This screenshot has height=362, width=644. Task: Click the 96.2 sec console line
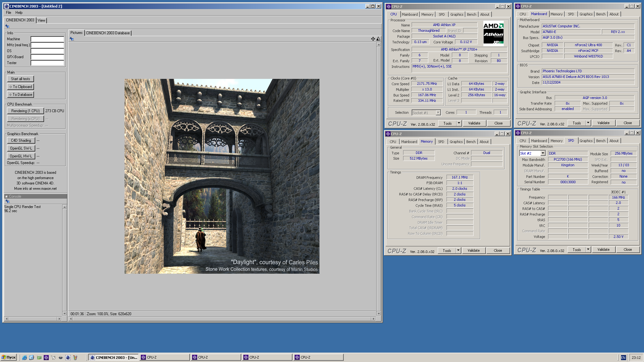coord(11,211)
